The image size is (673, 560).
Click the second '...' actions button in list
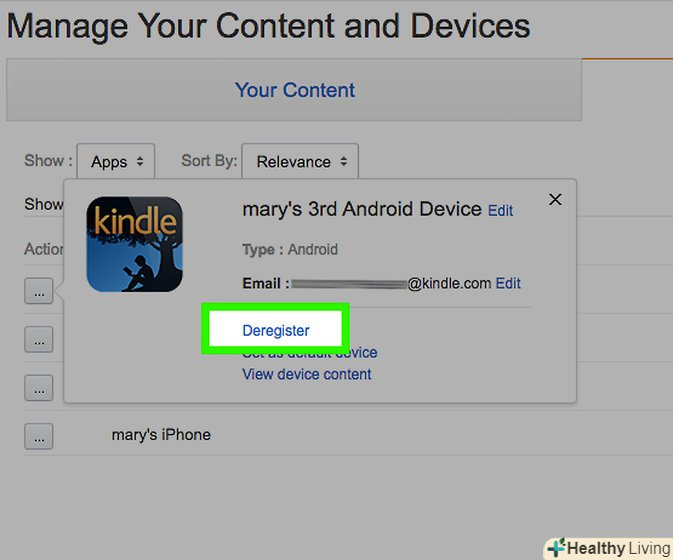coord(39,339)
